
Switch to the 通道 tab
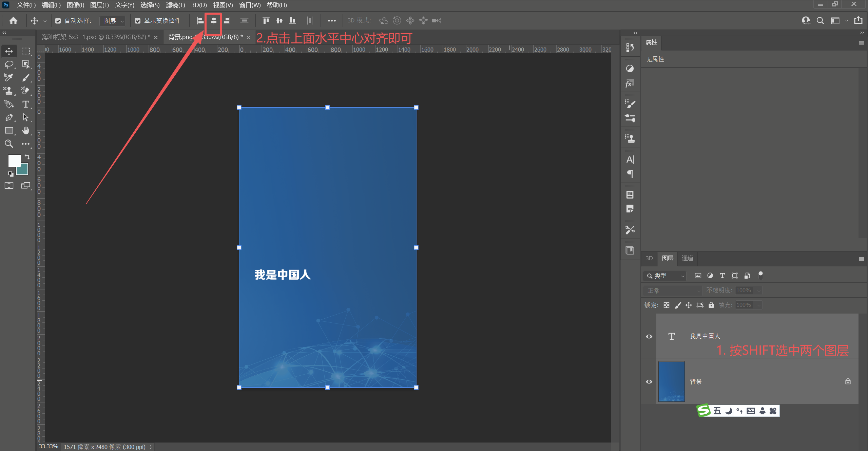(688, 258)
